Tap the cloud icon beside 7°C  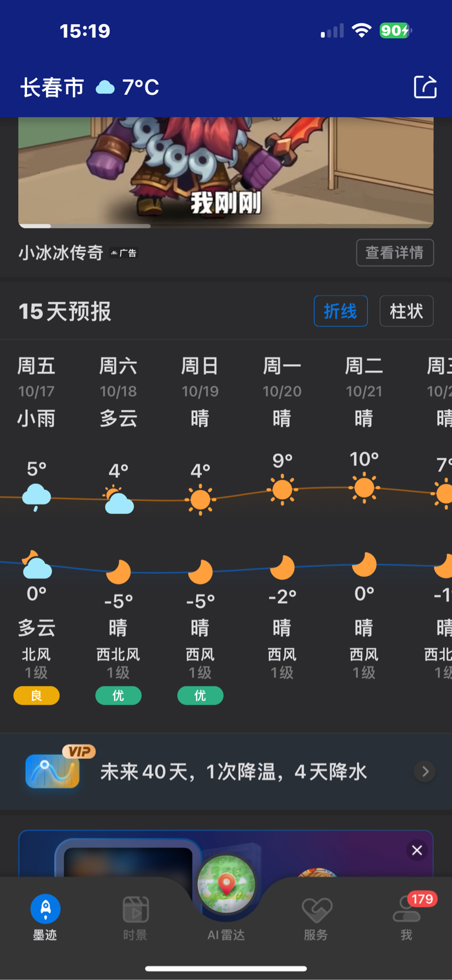click(x=105, y=88)
